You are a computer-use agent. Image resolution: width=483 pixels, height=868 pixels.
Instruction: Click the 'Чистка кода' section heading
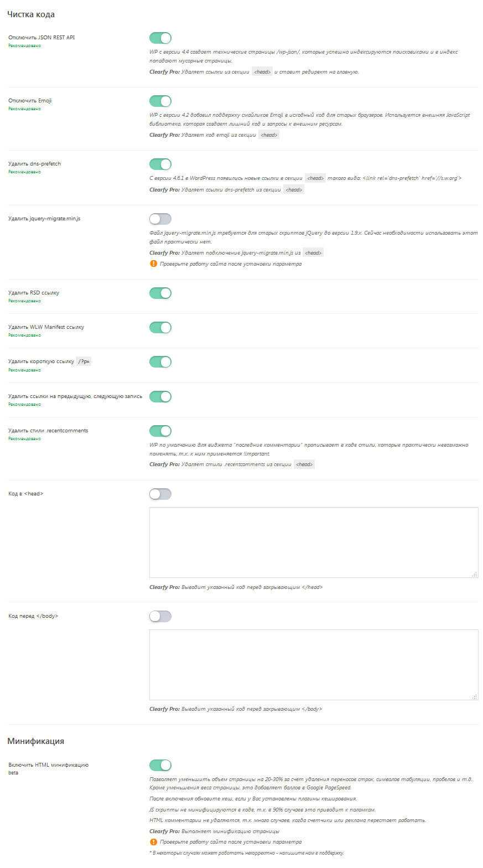(31, 14)
